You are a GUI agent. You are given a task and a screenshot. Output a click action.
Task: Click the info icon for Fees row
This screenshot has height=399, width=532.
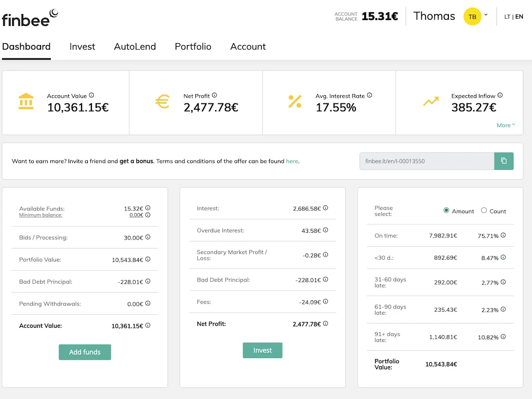(325, 302)
